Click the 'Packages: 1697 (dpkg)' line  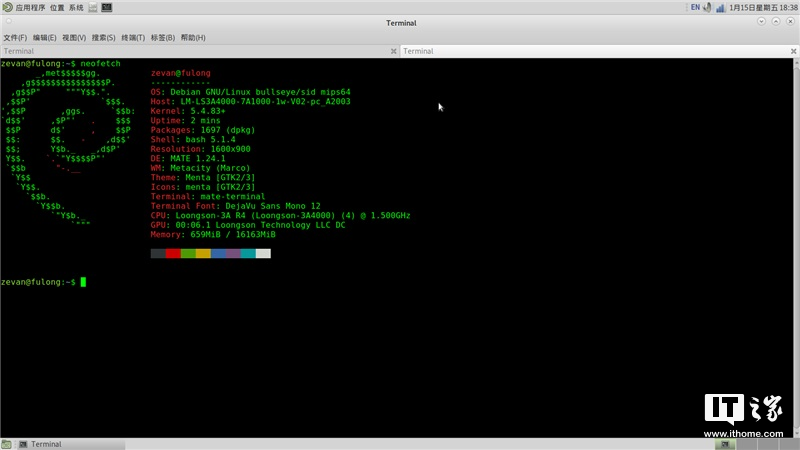(x=203, y=130)
